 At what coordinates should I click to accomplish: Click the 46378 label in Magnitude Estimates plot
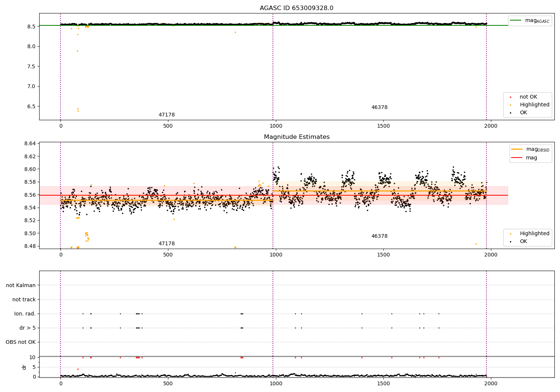click(x=379, y=236)
